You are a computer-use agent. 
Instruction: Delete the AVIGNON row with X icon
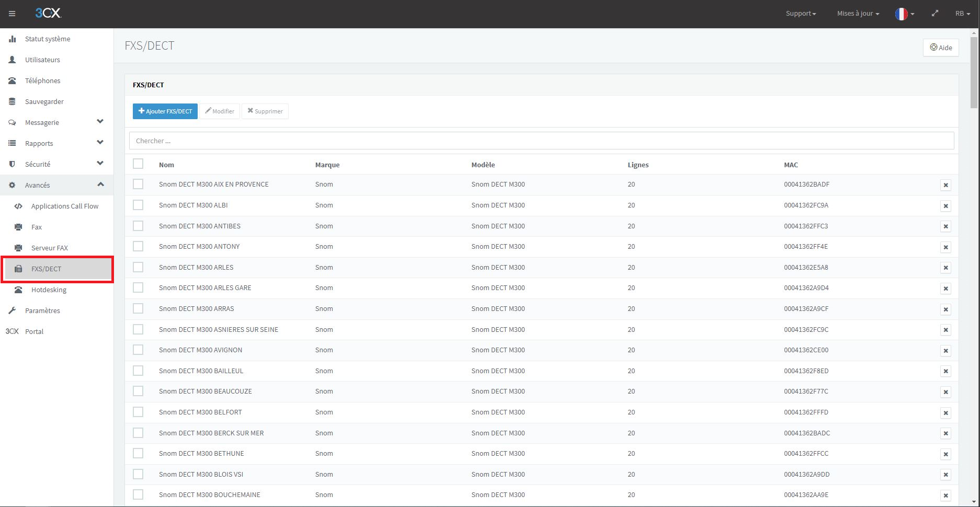coord(945,351)
